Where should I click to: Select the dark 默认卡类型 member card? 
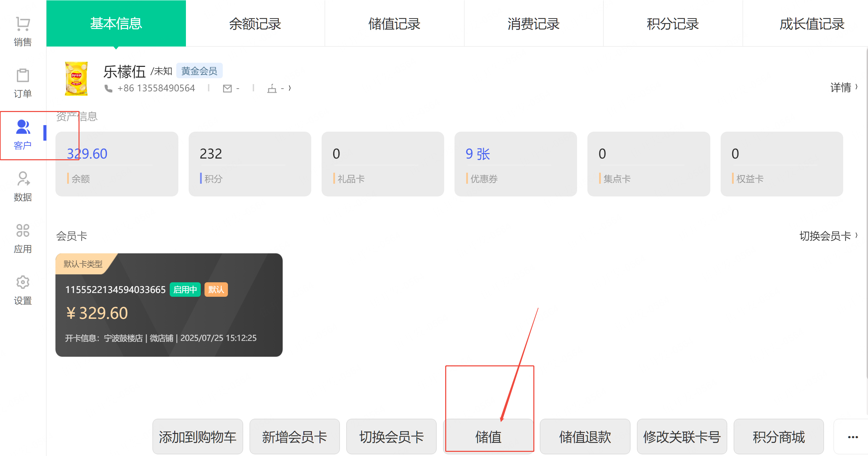coord(169,305)
